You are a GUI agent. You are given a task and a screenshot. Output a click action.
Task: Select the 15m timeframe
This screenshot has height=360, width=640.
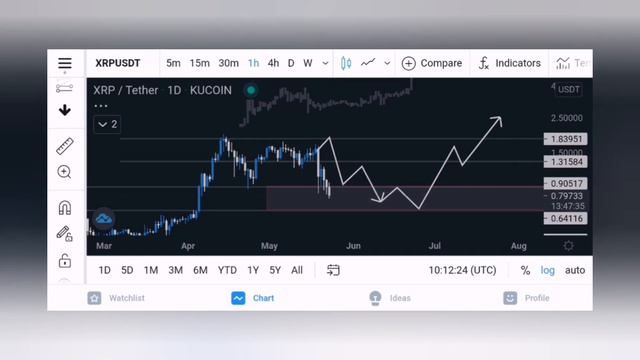pos(199,63)
